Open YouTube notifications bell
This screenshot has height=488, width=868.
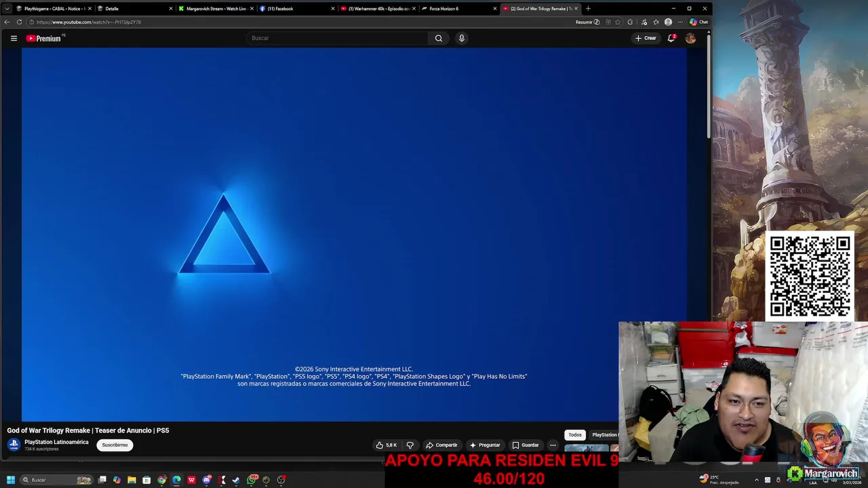click(x=671, y=38)
